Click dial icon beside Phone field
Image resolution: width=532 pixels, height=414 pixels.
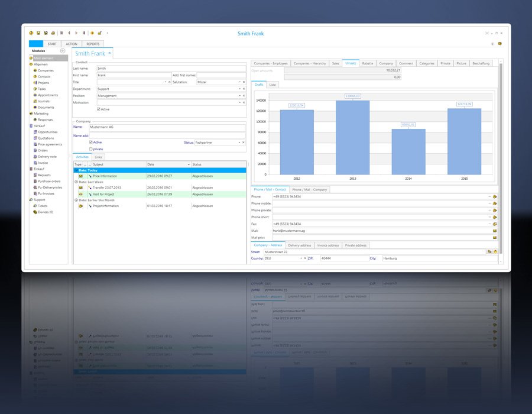coord(495,196)
